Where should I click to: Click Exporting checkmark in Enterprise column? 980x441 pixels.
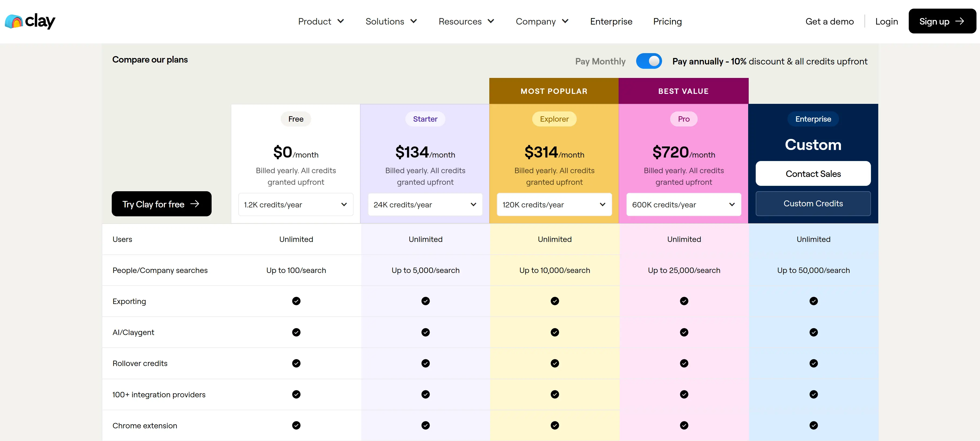click(x=813, y=301)
